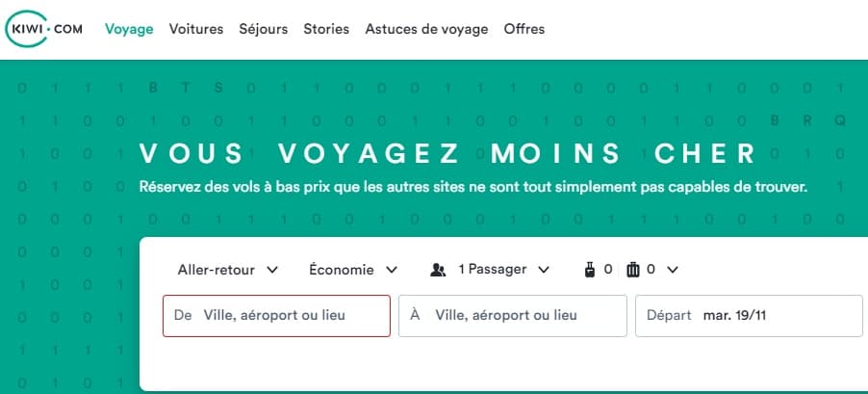Open the Voitures section
The width and height of the screenshot is (868, 394).
(x=196, y=29)
